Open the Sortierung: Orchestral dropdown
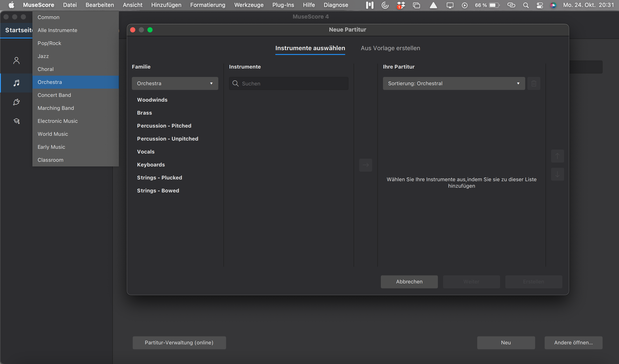 (x=454, y=83)
